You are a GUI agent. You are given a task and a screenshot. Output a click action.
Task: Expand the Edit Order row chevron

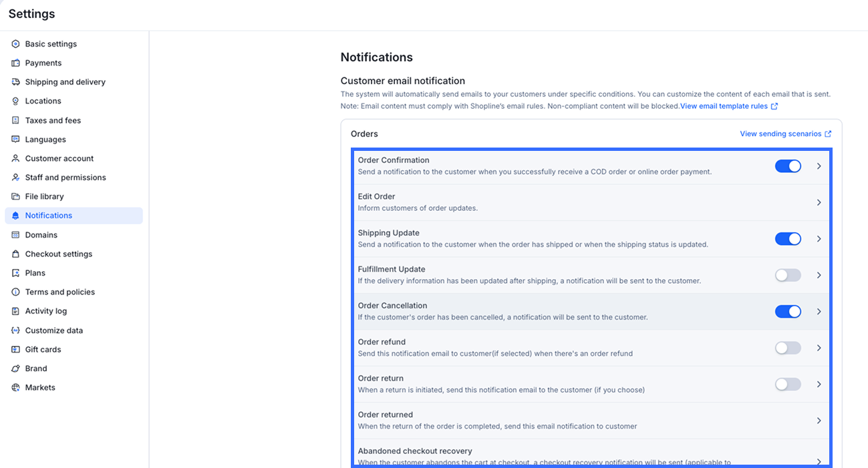tap(819, 202)
